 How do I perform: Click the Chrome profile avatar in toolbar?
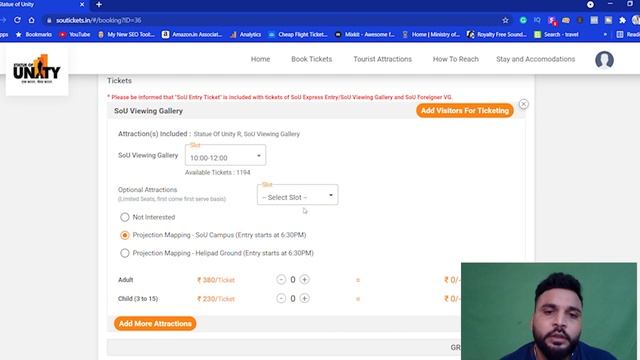[636, 20]
